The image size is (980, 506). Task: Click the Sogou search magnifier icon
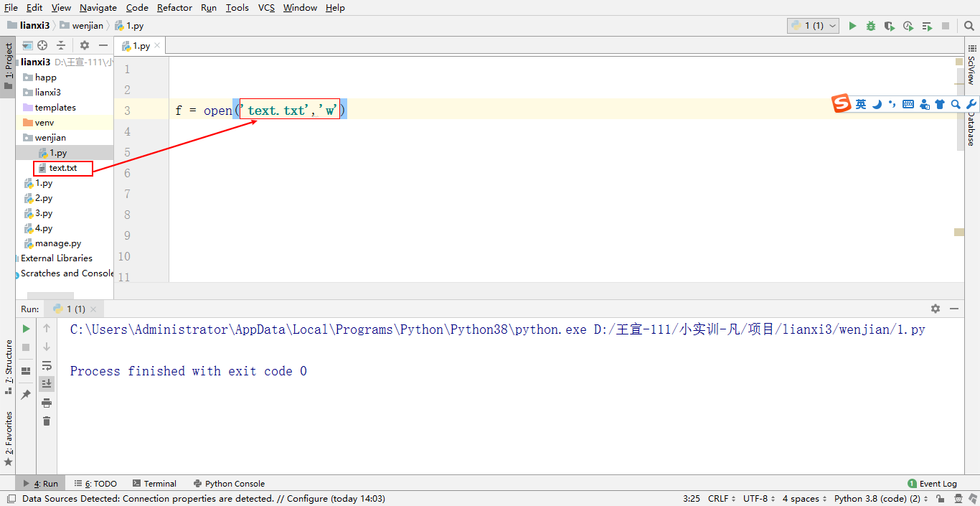pos(956,104)
